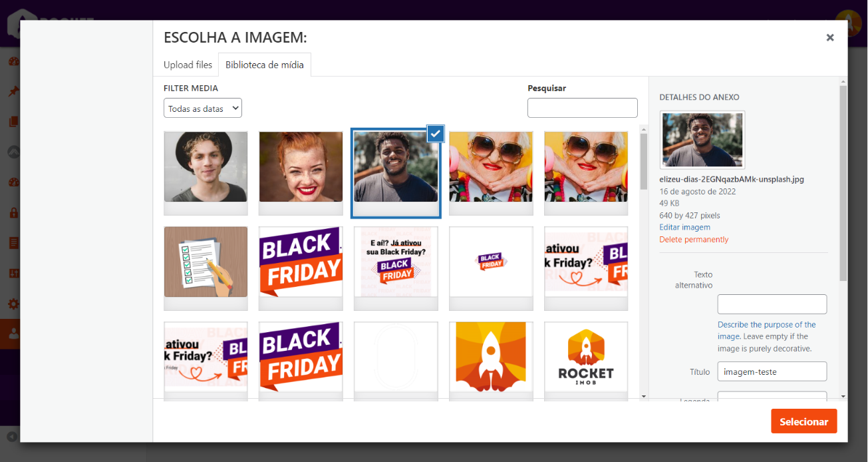Open the Editar imagem link

point(684,228)
